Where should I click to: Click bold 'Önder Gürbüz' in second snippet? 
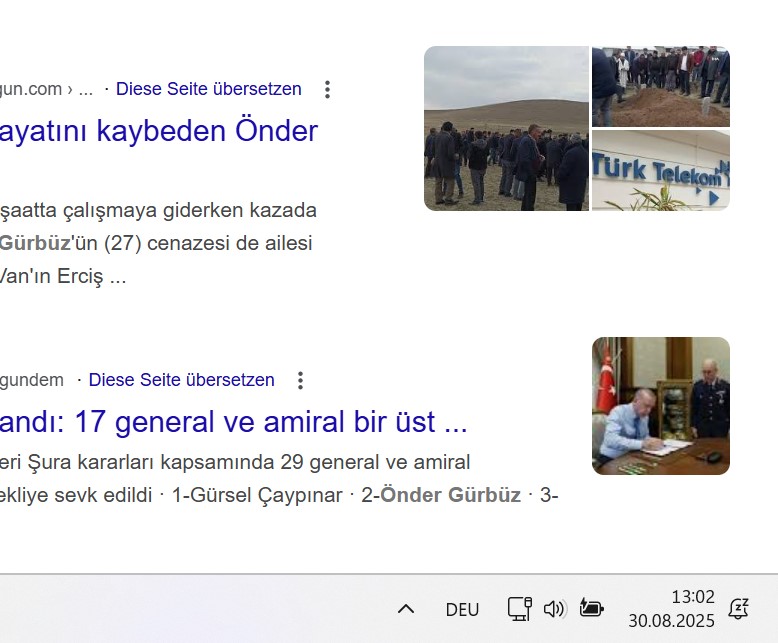pyautogui.click(x=451, y=495)
